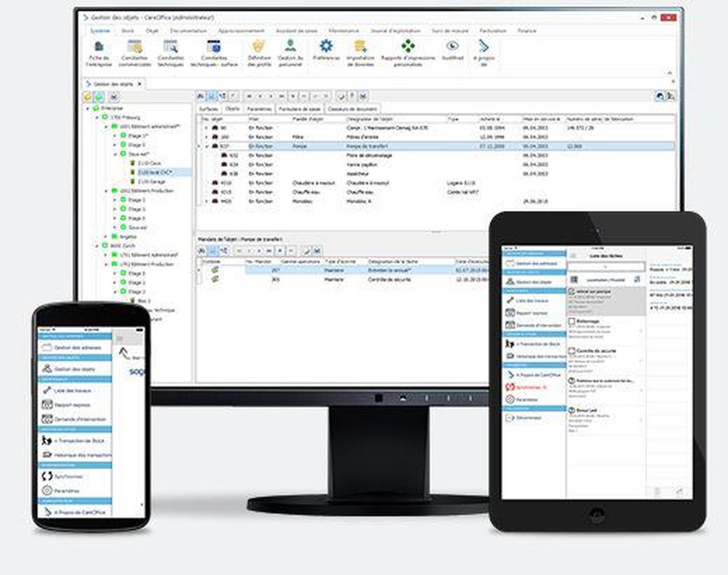The image size is (728, 575).
Task: Collapse object row K37 Pompe de transfert
Action: (206, 146)
